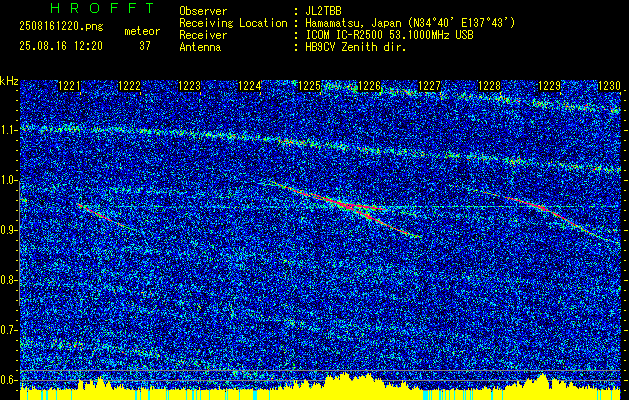629x400 pixels.
Task: Click the 1227 time marker
Action: [430, 85]
